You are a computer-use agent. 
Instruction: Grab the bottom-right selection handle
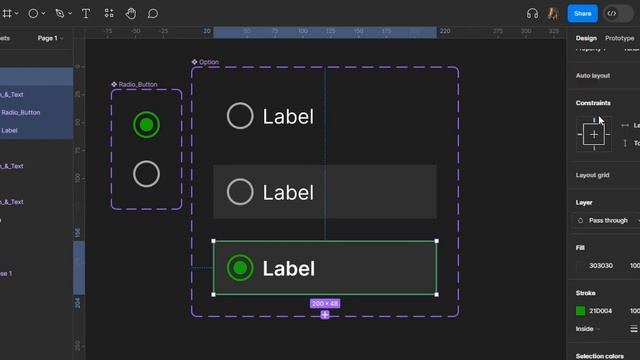coord(437,295)
